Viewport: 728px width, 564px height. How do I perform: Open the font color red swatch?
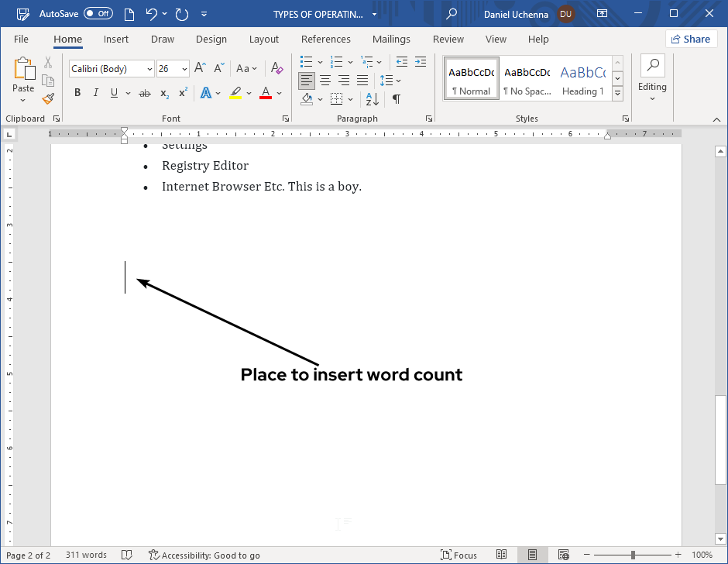coord(266,92)
